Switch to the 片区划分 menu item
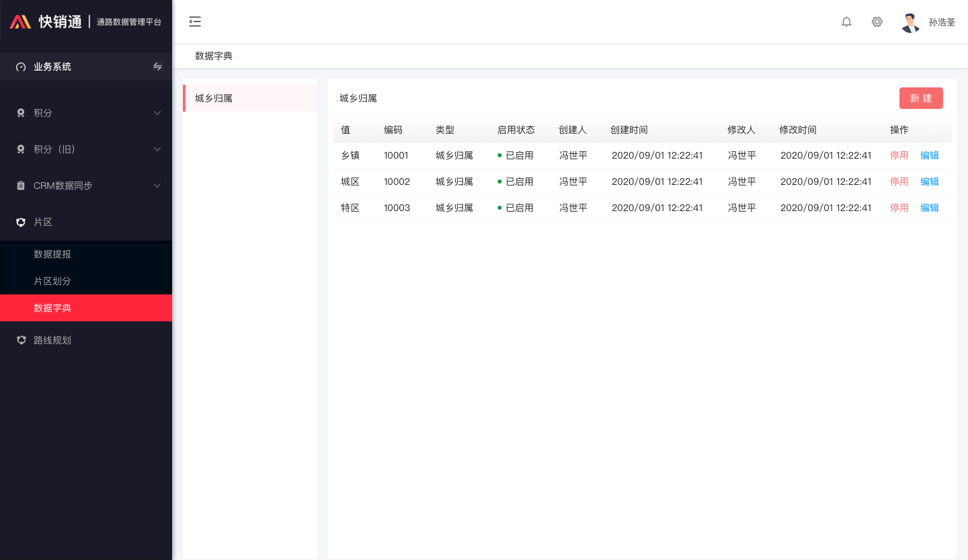This screenshot has width=968, height=560. [52, 281]
